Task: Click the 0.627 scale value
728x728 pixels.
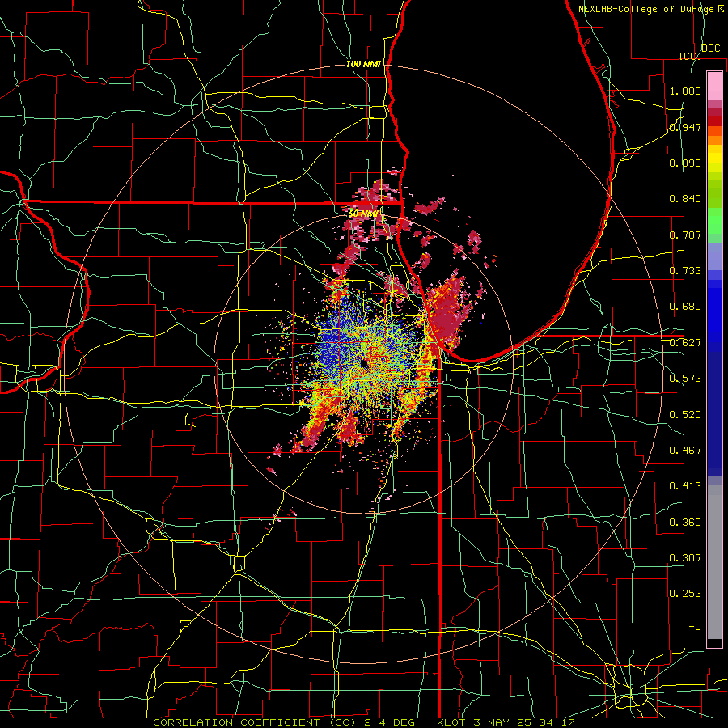Action: tap(685, 342)
